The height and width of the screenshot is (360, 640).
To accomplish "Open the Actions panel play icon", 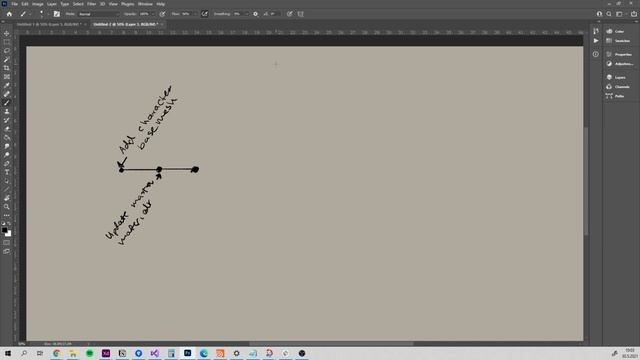I will (596, 41).
